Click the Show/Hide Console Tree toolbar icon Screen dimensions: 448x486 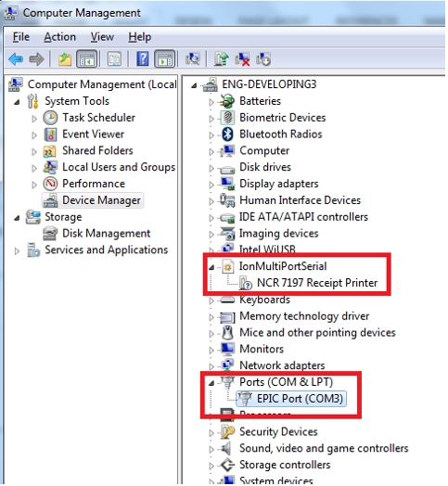tap(87, 58)
